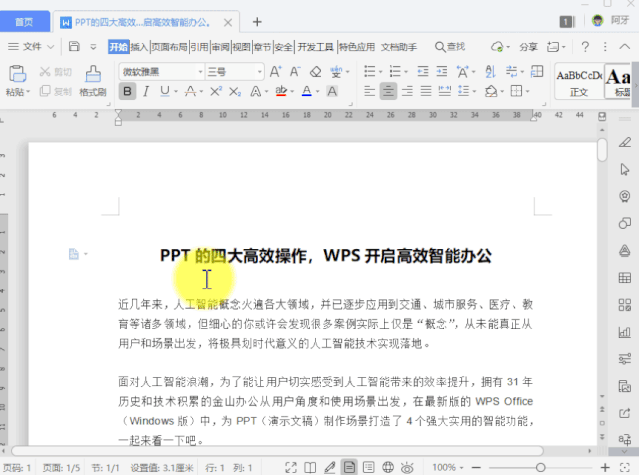
Task: Toggle Bold formatting
Action: tap(128, 91)
